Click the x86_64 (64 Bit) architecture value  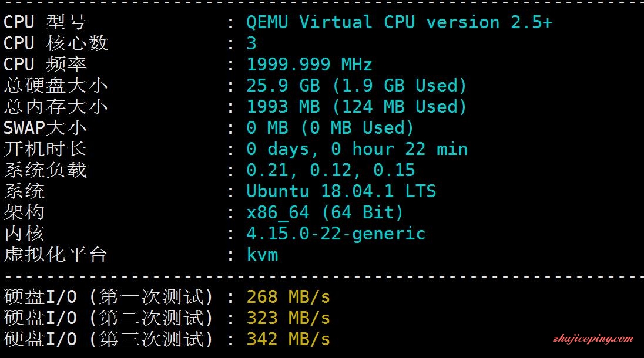[325, 212]
